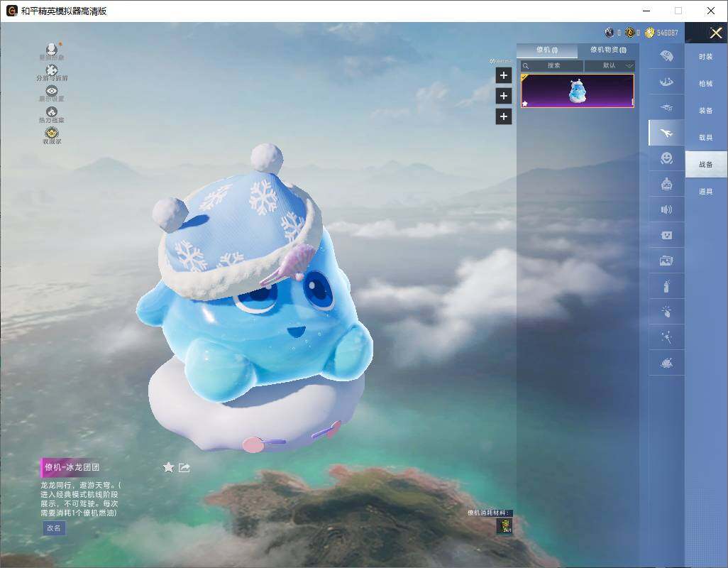Screen dimensions: 728x568
Task: Switch to 僚机物资 (0) tab
Action: click(x=608, y=50)
